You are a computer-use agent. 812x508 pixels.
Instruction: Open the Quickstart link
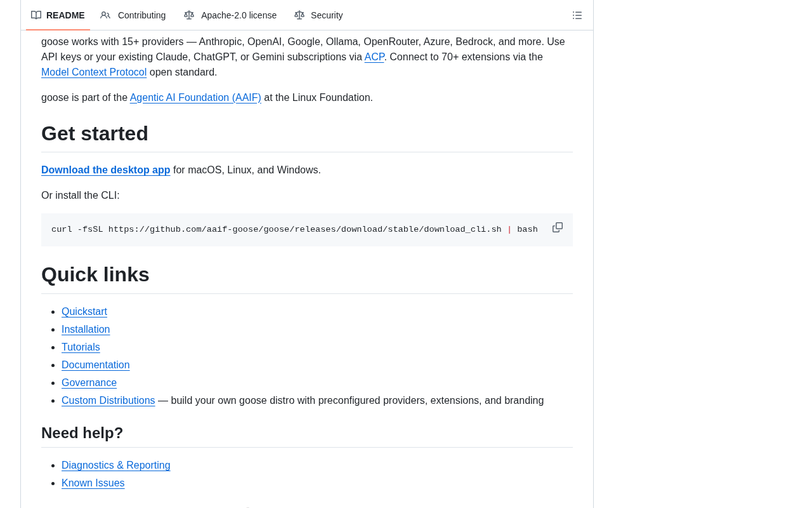[84, 312]
